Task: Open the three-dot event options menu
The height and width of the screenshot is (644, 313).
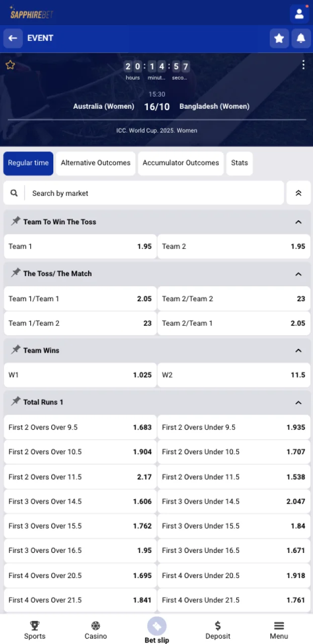Action: coord(303,65)
